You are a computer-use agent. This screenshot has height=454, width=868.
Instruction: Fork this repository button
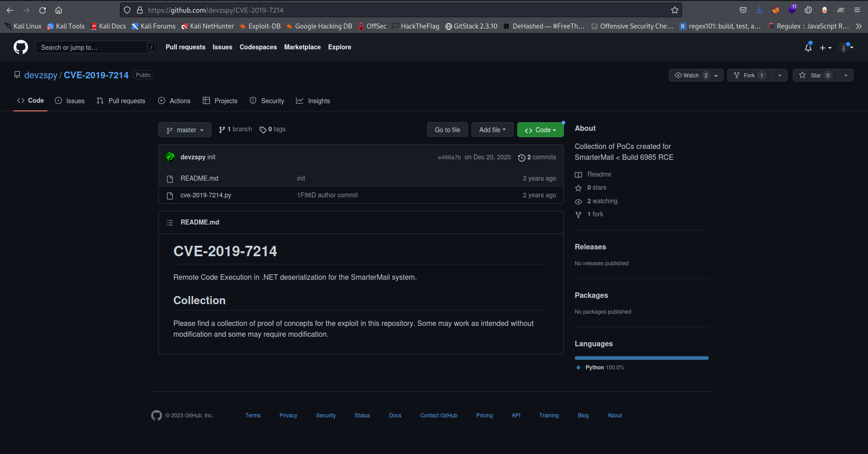(749, 75)
